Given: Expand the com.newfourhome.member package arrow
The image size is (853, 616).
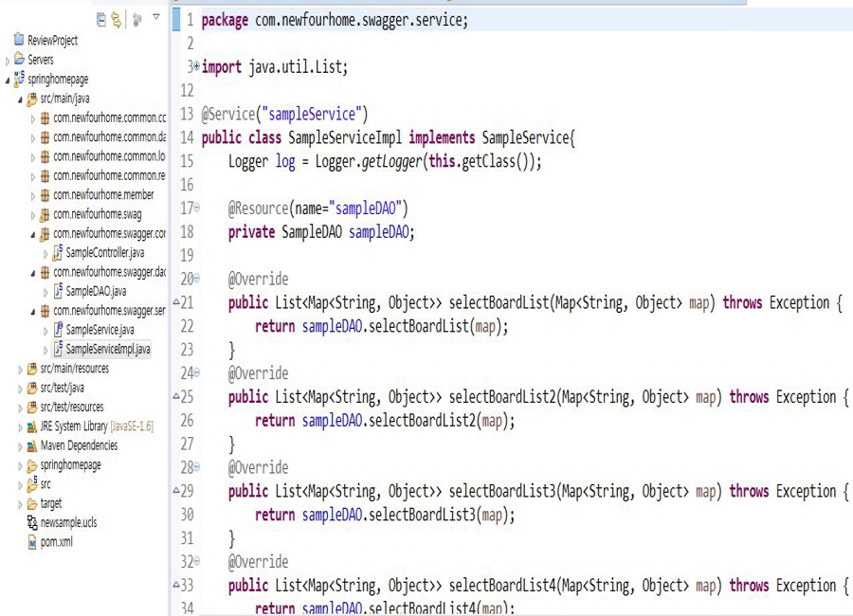Looking at the screenshot, I should pos(32,196).
